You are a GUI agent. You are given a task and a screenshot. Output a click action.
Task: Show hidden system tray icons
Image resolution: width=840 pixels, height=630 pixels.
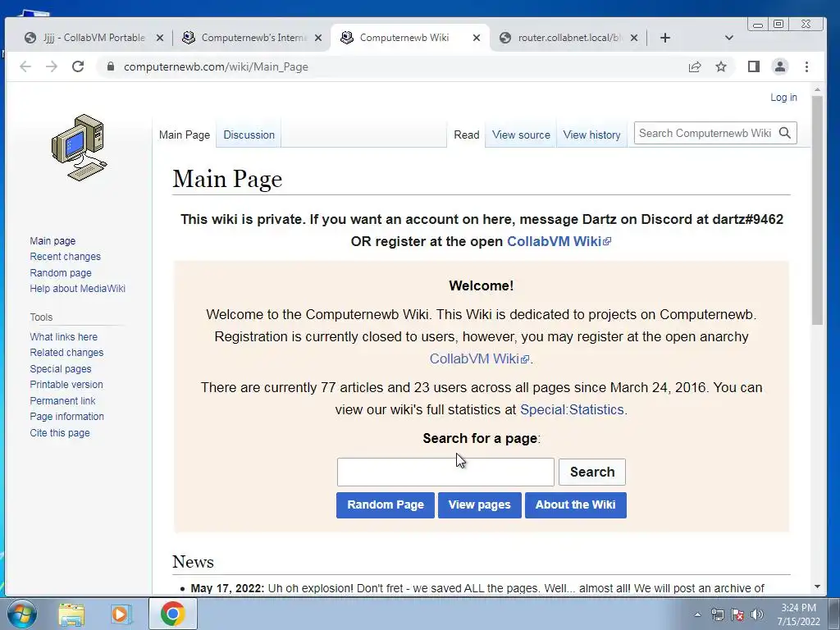[697, 614]
